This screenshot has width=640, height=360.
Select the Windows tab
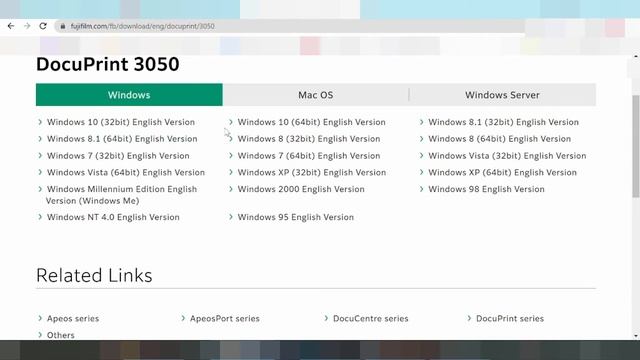click(x=129, y=95)
